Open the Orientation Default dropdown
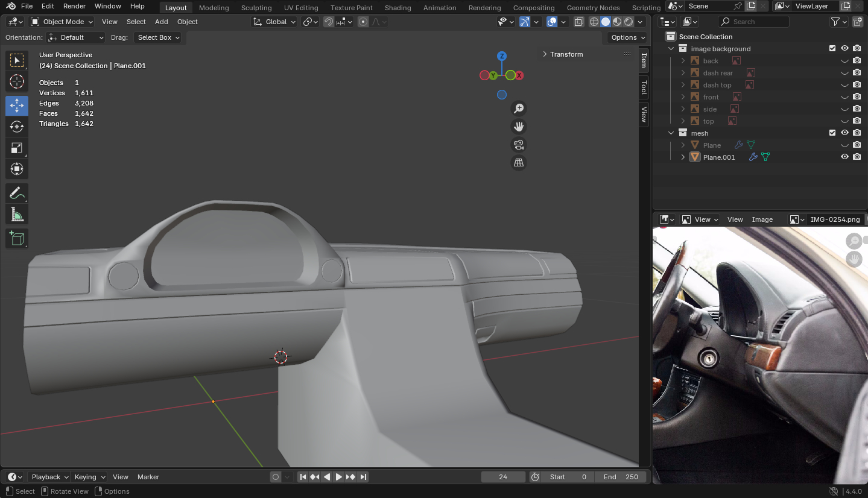The width and height of the screenshot is (868, 498). click(76, 37)
